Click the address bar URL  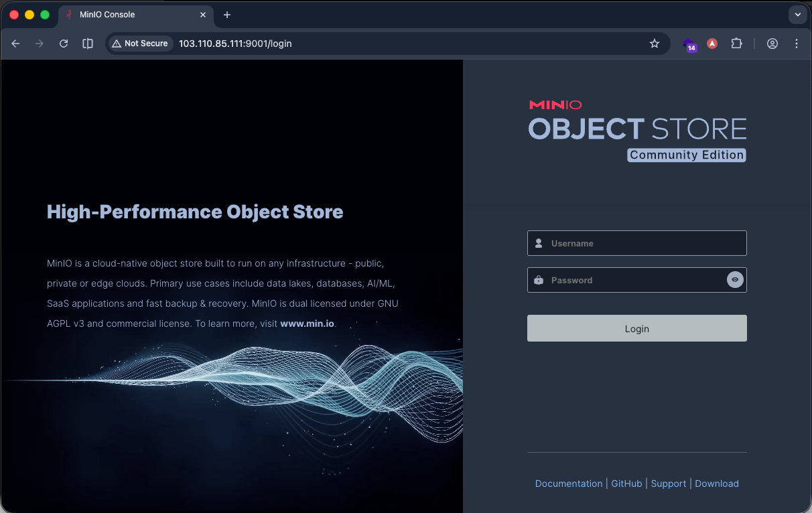235,44
